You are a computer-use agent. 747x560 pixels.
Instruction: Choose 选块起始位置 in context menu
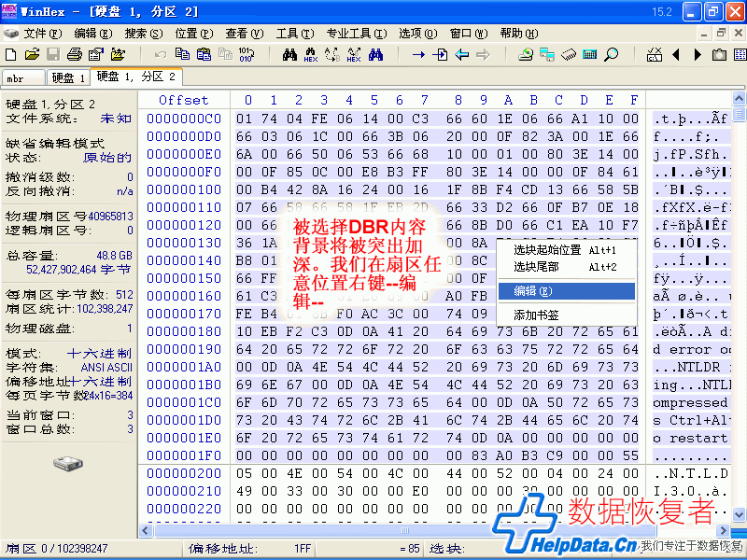(x=567, y=249)
